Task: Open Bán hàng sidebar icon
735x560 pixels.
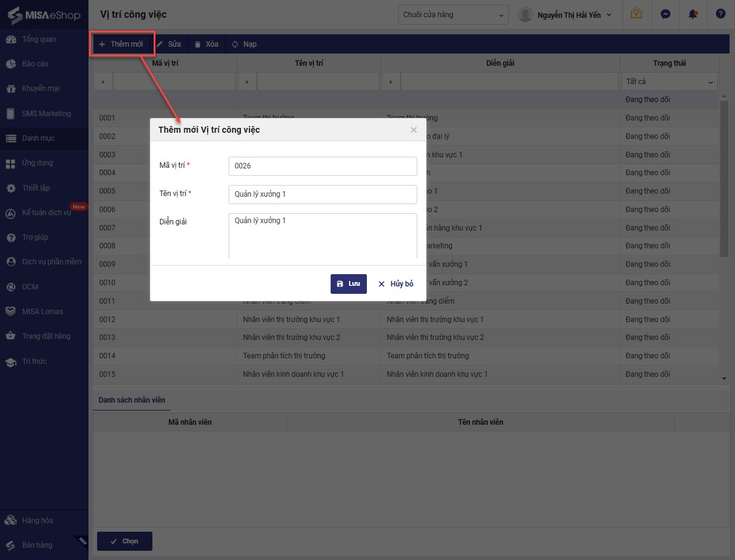Action: (11, 545)
